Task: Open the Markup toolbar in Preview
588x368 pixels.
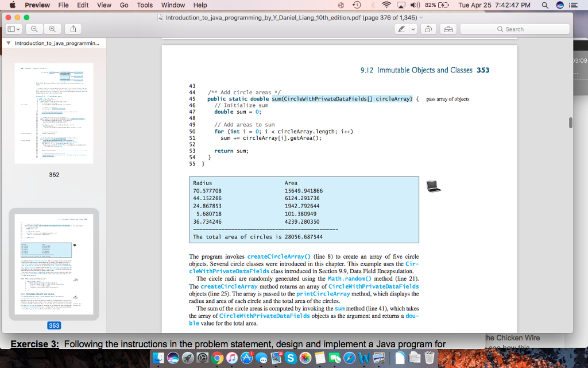Action: 448,28
